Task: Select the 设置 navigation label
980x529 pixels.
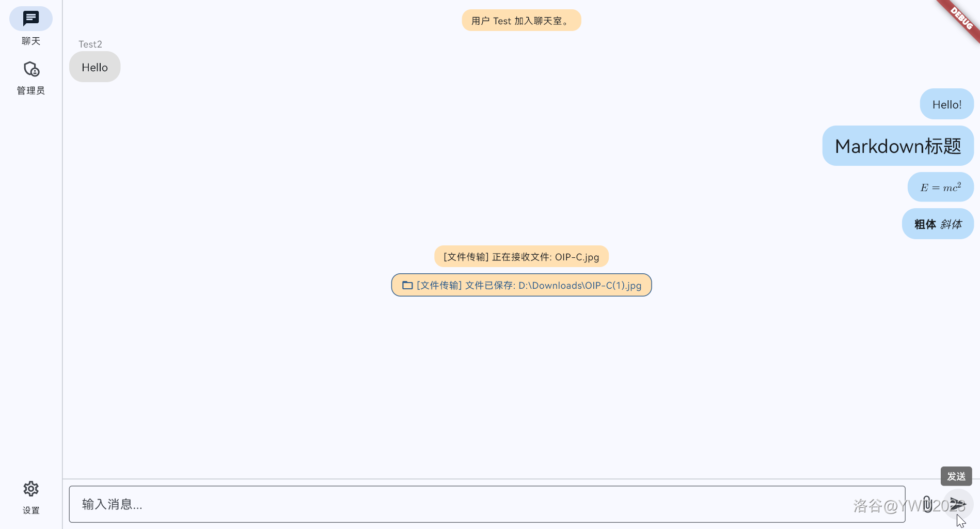Action: (x=31, y=510)
